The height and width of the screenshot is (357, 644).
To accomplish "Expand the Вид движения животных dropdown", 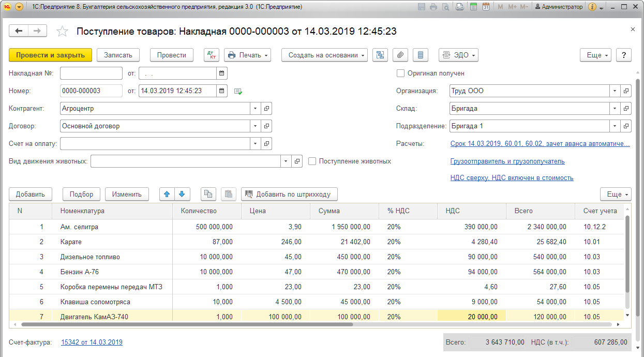I will click(286, 161).
